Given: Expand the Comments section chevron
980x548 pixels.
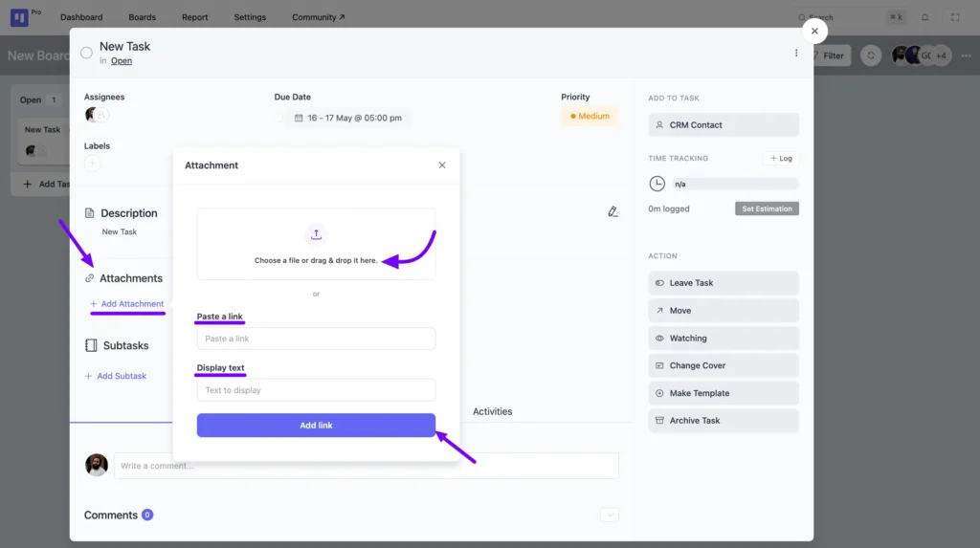Looking at the screenshot, I should 610,515.
